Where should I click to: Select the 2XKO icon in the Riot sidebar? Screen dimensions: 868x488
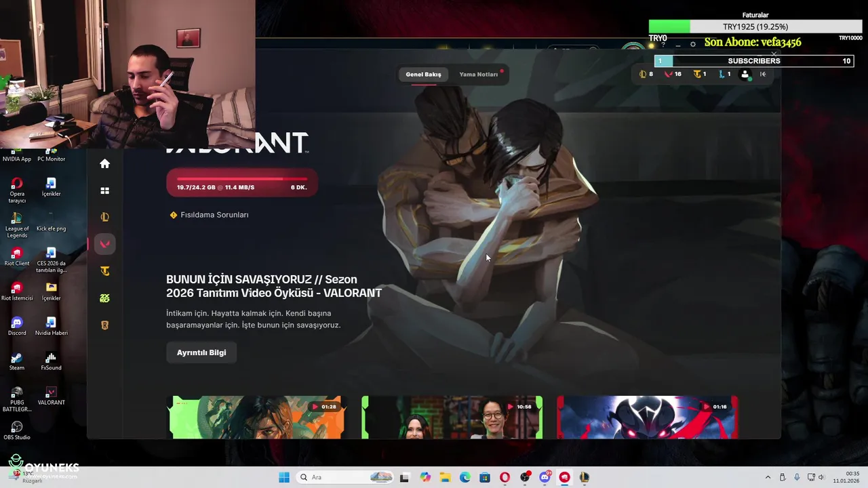[x=104, y=298]
